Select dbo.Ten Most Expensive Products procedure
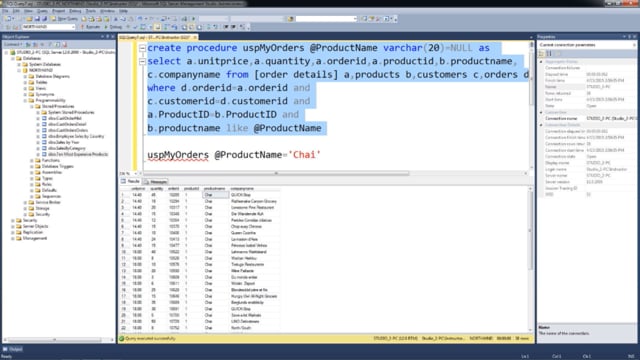Image resolution: width=640 pixels, height=360 pixels. (78, 154)
